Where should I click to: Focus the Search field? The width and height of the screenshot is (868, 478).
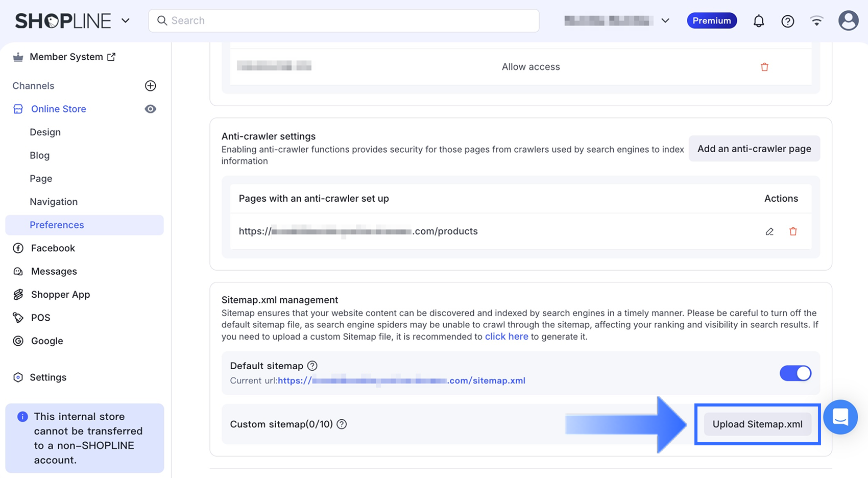tap(344, 21)
